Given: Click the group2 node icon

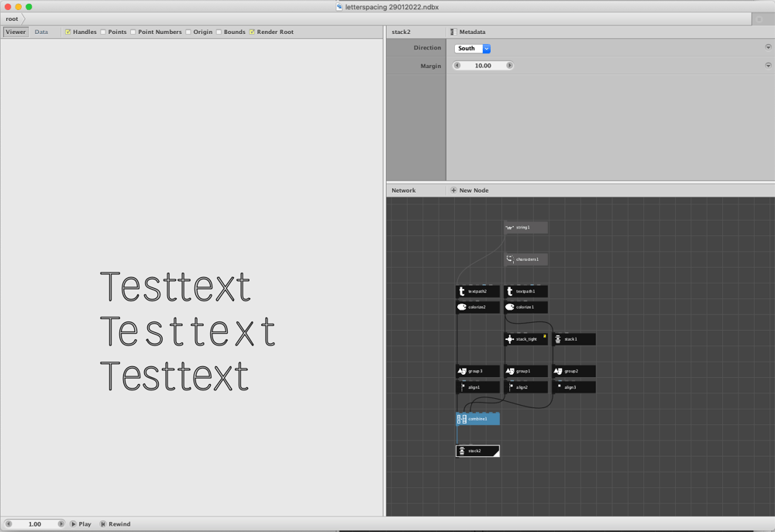Looking at the screenshot, I should [557, 371].
